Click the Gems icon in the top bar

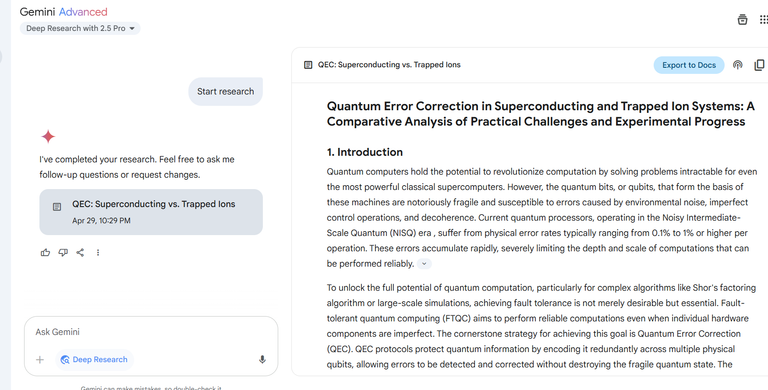click(x=743, y=20)
